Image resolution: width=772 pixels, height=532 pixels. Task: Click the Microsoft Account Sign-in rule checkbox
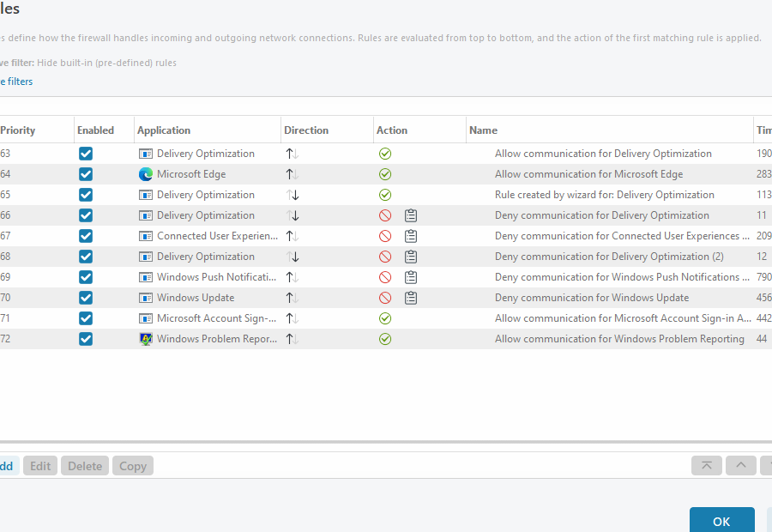click(x=86, y=318)
